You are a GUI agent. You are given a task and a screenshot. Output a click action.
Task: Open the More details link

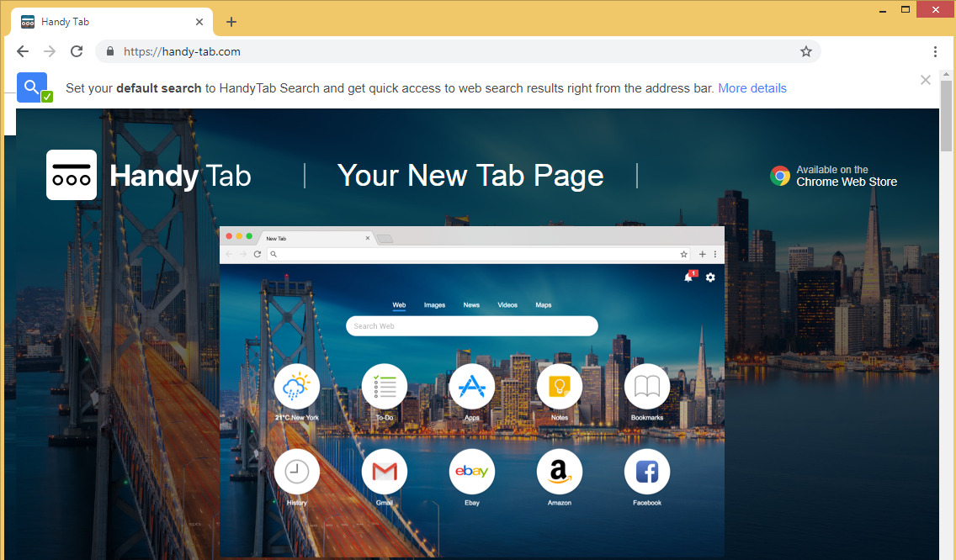pyautogui.click(x=752, y=88)
